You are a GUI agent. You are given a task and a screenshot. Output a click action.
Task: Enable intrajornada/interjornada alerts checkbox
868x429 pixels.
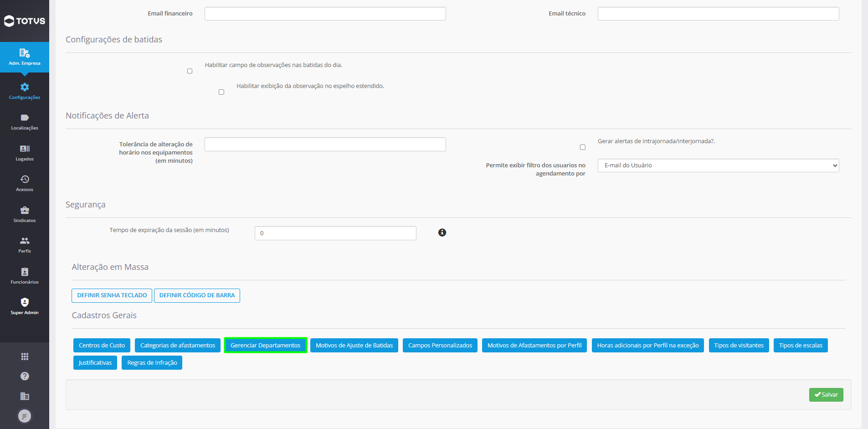point(582,147)
